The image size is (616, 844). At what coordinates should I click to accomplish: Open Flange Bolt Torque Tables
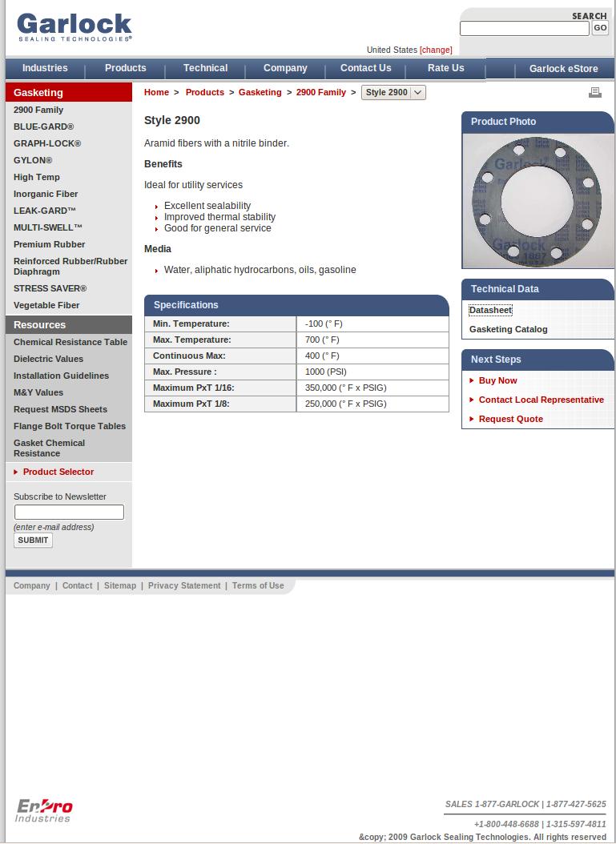(x=70, y=426)
